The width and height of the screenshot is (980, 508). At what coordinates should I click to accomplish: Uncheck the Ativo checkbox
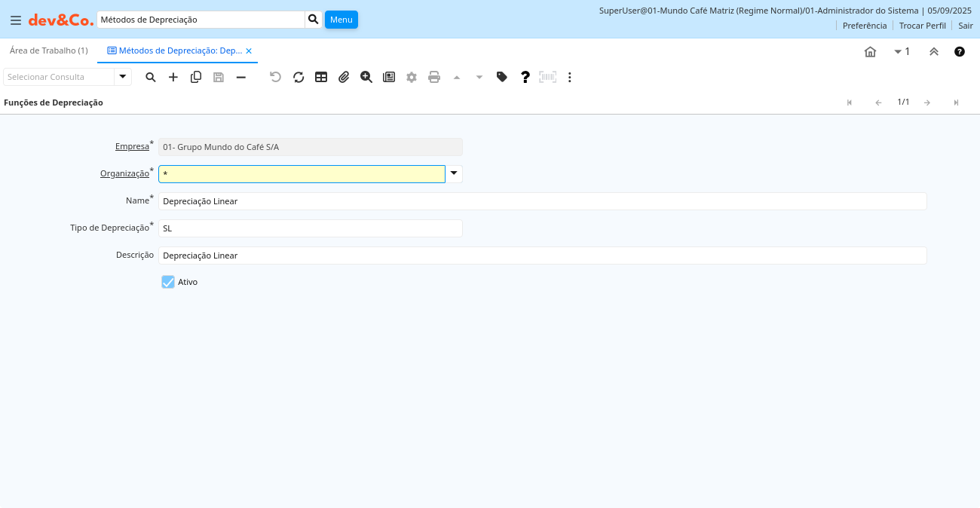coord(168,282)
